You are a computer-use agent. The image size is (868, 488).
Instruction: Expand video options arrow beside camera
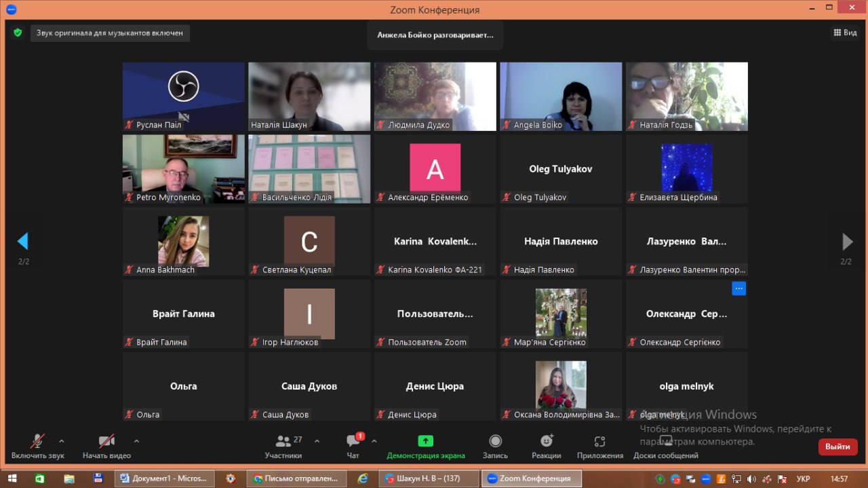[136, 440]
